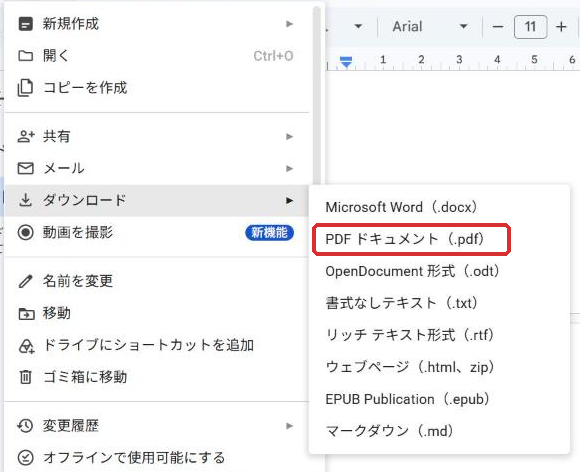Click the history clock icon beside 変更履歴

pyautogui.click(x=26, y=426)
